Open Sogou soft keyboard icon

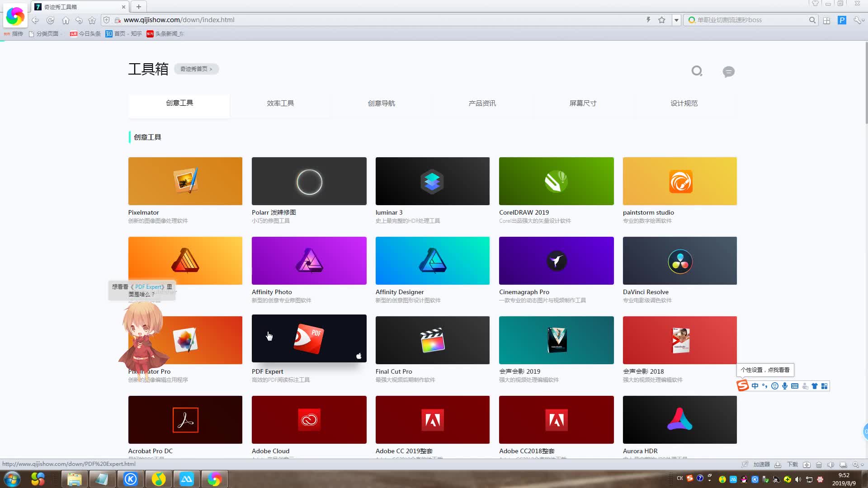[x=795, y=386]
